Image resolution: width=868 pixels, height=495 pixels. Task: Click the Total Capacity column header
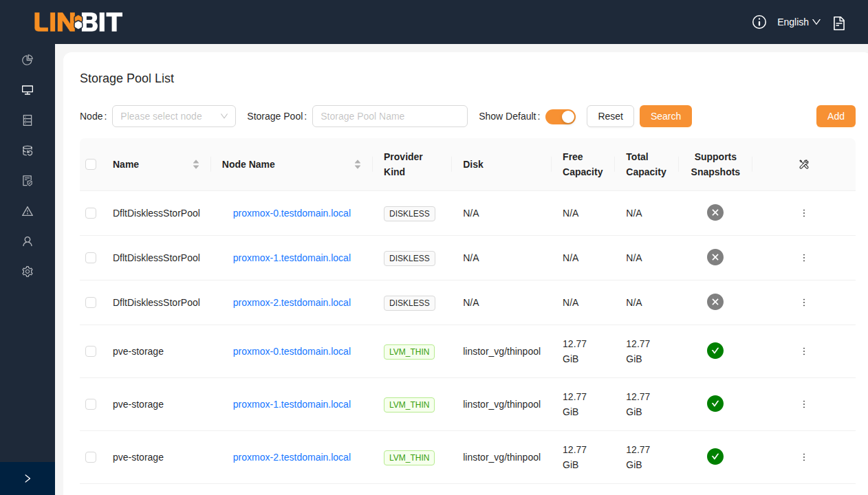[x=646, y=164]
